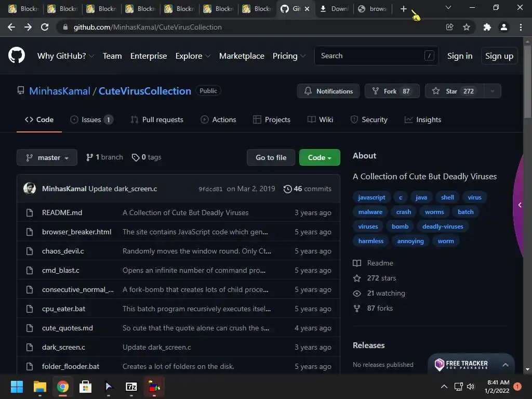Open the green Code dropdown button
532x399 pixels.
[320, 157]
